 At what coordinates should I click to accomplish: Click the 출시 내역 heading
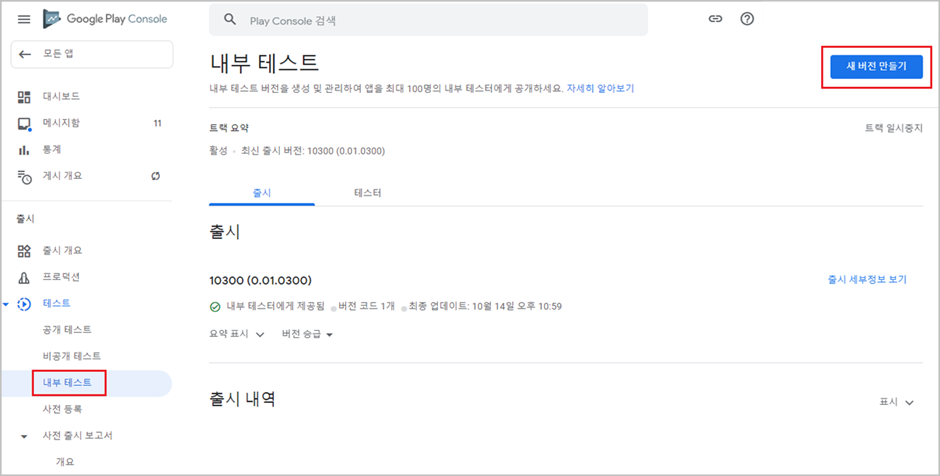point(242,399)
